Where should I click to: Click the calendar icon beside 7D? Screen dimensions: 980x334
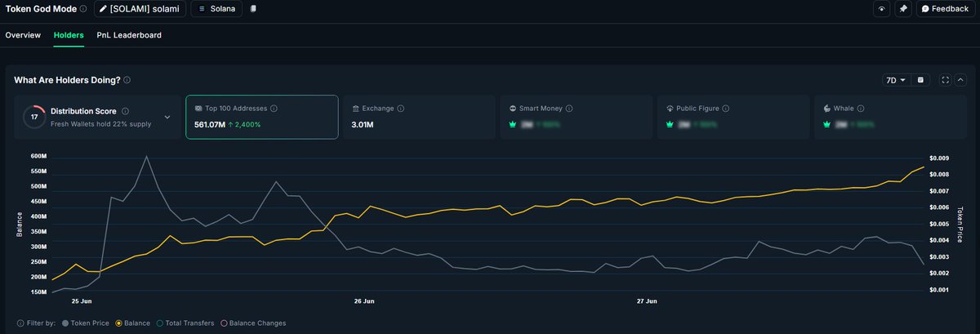(920, 80)
